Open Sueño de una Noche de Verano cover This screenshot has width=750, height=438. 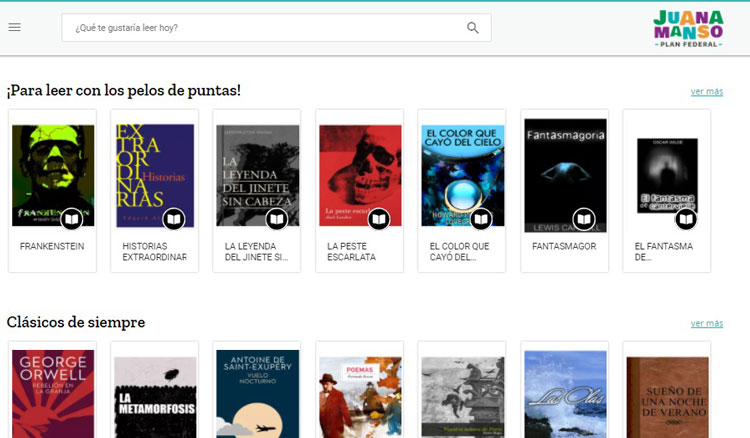(668, 397)
